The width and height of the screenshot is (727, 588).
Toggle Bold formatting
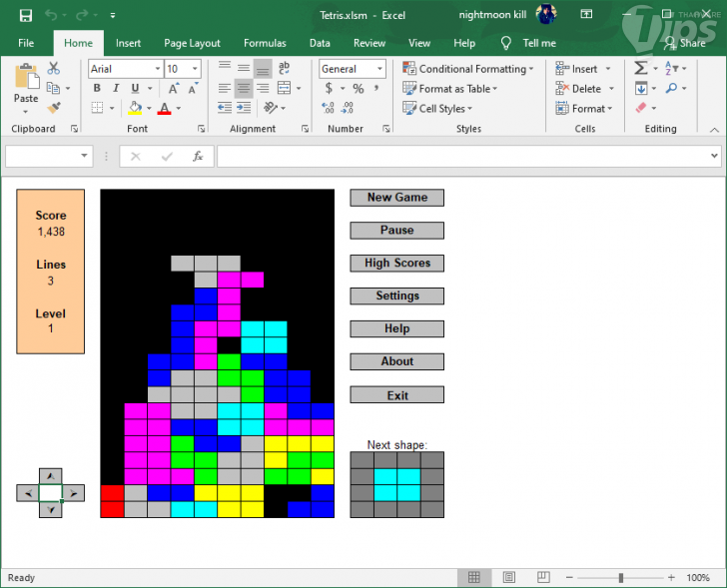[97, 88]
